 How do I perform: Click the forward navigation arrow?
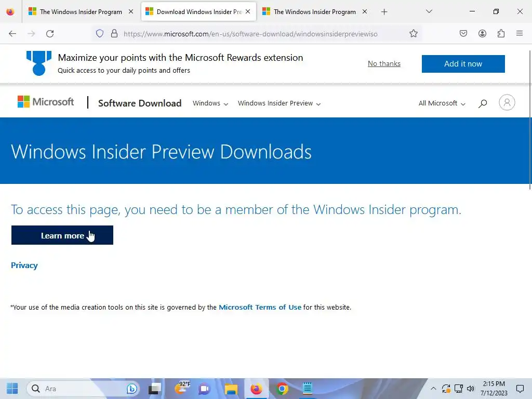click(31, 34)
